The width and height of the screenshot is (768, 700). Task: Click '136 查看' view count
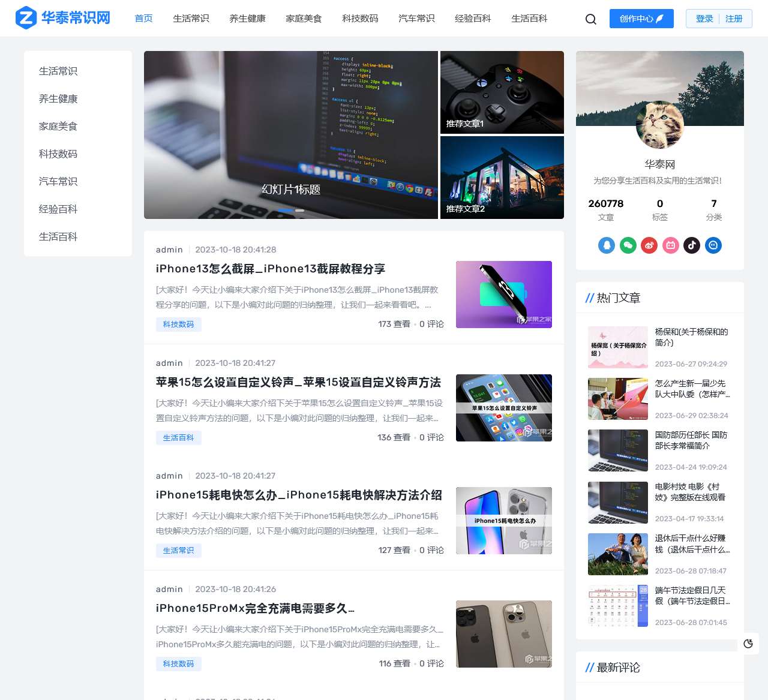tap(394, 437)
